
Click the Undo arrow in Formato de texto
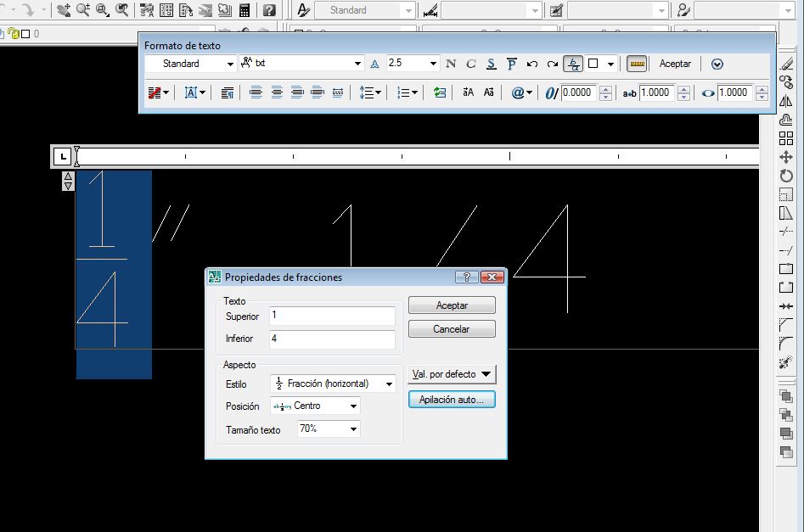532,64
